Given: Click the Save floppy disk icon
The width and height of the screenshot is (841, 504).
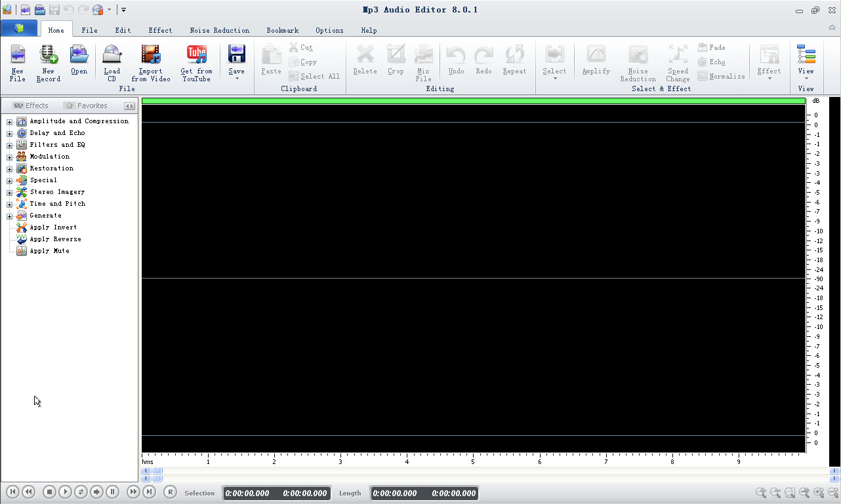Looking at the screenshot, I should [237, 54].
